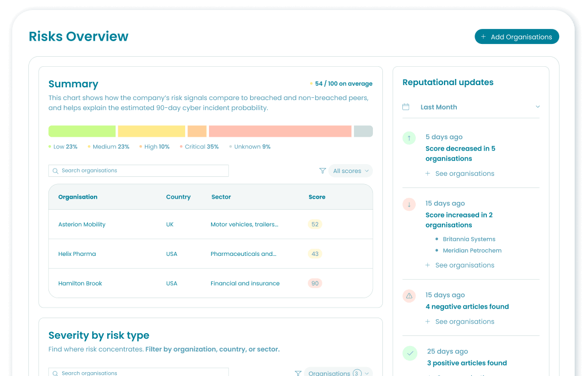
Task: Click Pharmaceuticals and... sector cell
Action: point(243,254)
